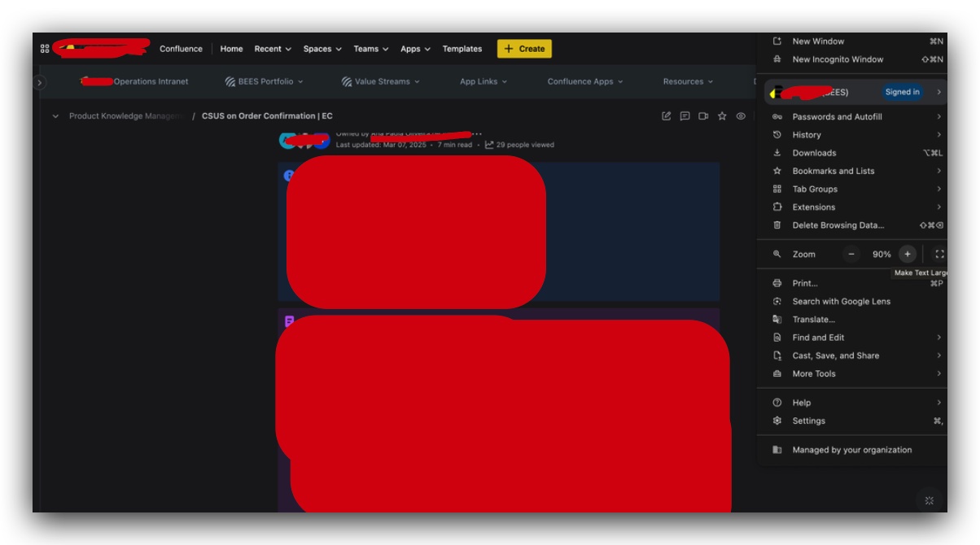Click the video camera record icon
Viewport: 980px width, 545px height.
[x=703, y=116]
